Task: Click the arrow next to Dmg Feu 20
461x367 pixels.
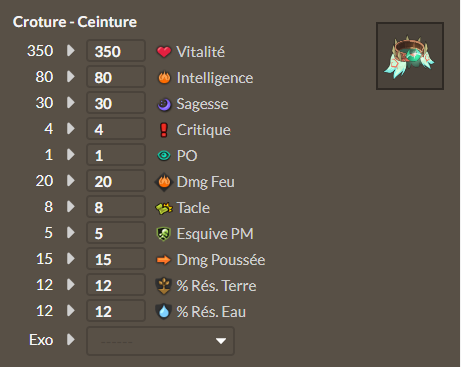Action: coord(71,180)
